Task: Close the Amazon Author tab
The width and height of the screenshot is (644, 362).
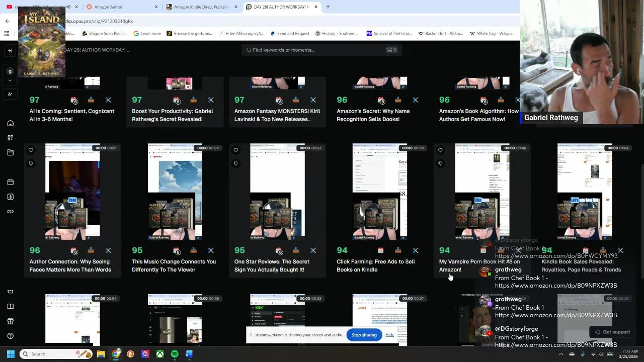Action: click(x=156, y=7)
